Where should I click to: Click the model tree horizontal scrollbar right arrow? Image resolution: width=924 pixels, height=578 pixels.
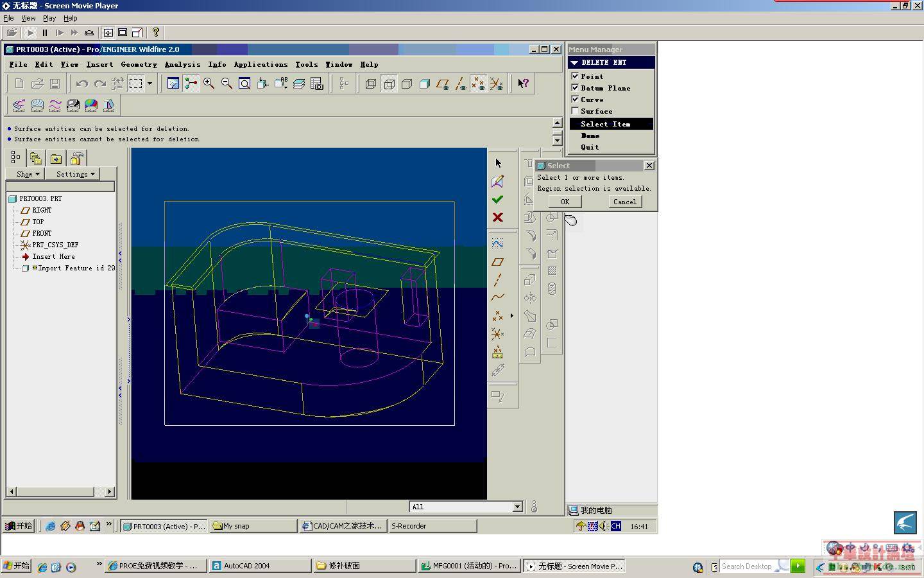pyautogui.click(x=109, y=491)
